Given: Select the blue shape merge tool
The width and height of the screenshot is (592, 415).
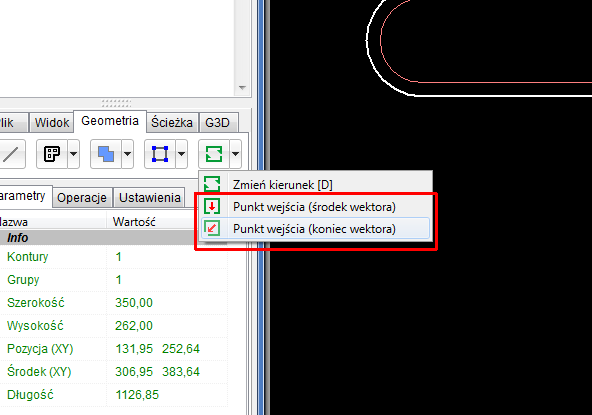Looking at the screenshot, I should (x=106, y=154).
